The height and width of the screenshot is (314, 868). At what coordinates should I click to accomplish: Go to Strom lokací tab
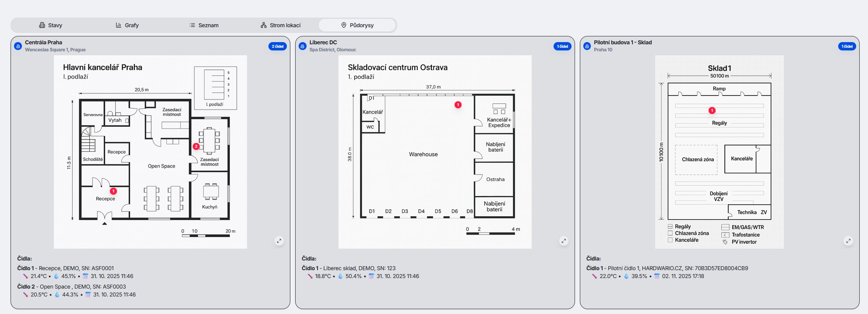click(280, 25)
